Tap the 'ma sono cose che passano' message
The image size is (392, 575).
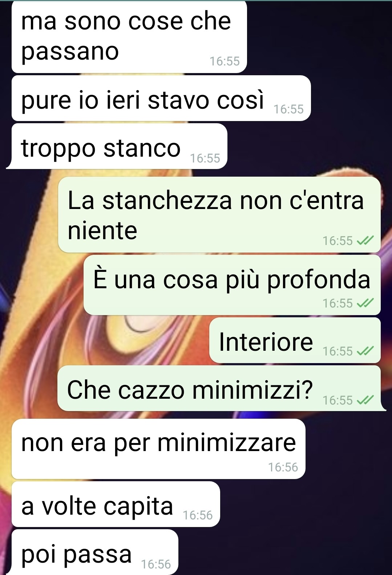(129, 36)
